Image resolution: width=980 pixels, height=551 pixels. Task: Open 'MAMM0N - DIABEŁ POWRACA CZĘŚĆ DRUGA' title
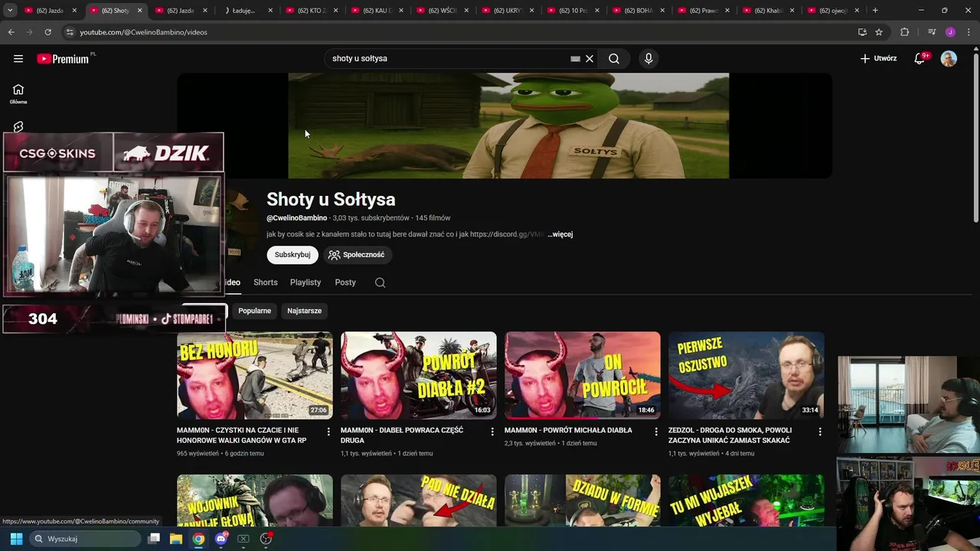[x=402, y=435]
